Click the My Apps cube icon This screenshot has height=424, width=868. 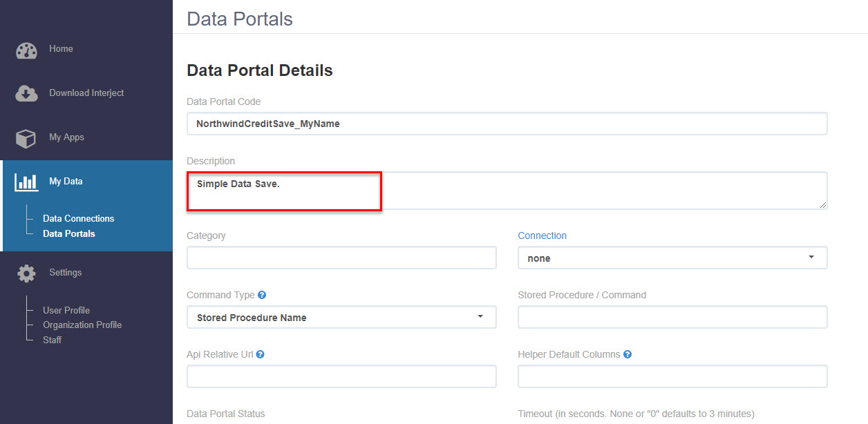point(26,138)
